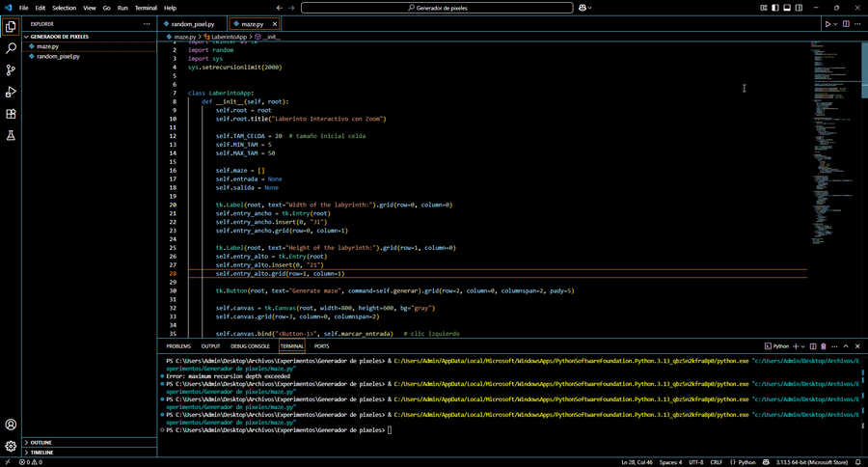868x467 pixels.
Task: Switch to random_pixel.py editor tab
Action: (192, 24)
